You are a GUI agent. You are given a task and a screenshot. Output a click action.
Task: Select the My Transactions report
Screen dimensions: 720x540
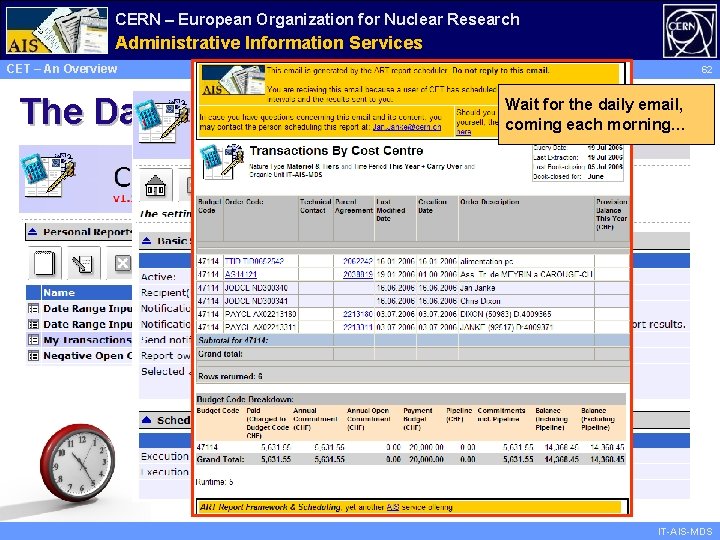click(87, 340)
